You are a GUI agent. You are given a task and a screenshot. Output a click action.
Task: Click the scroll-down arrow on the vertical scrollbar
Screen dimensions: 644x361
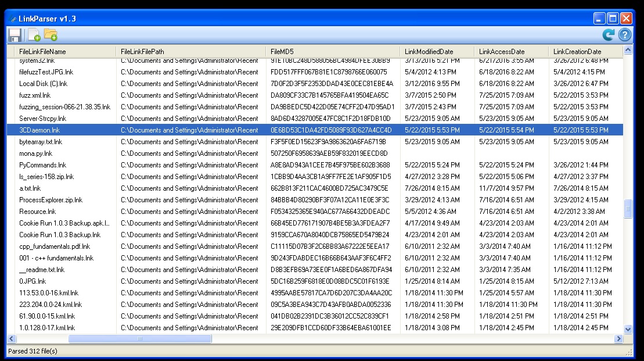[x=628, y=328]
